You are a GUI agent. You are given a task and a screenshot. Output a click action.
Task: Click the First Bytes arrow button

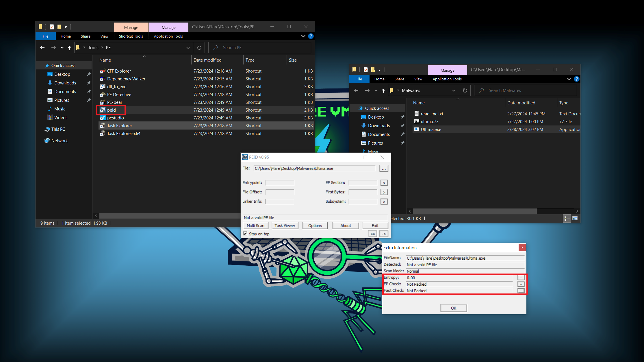[384, 192]
